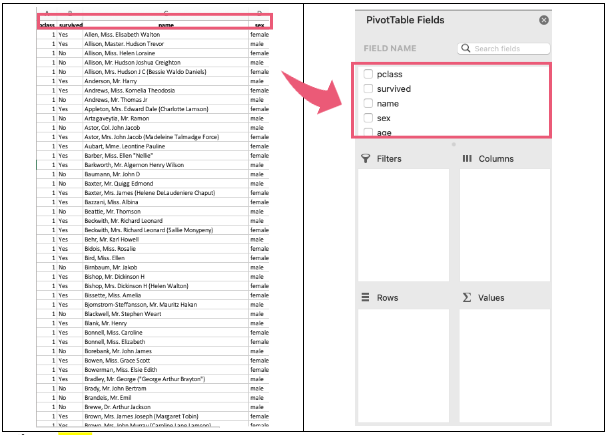Click the search magnifier icon
608x435 pixels.
click(466, 48)
